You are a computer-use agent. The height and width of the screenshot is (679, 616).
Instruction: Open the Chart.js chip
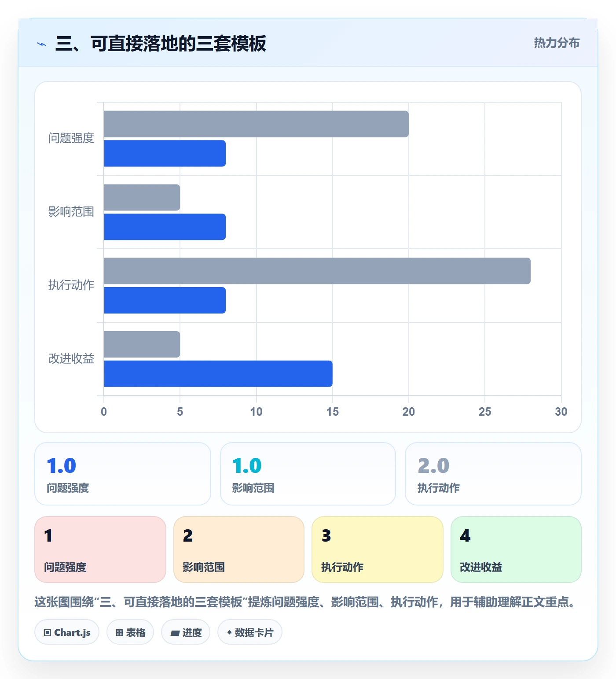point(67,632)
